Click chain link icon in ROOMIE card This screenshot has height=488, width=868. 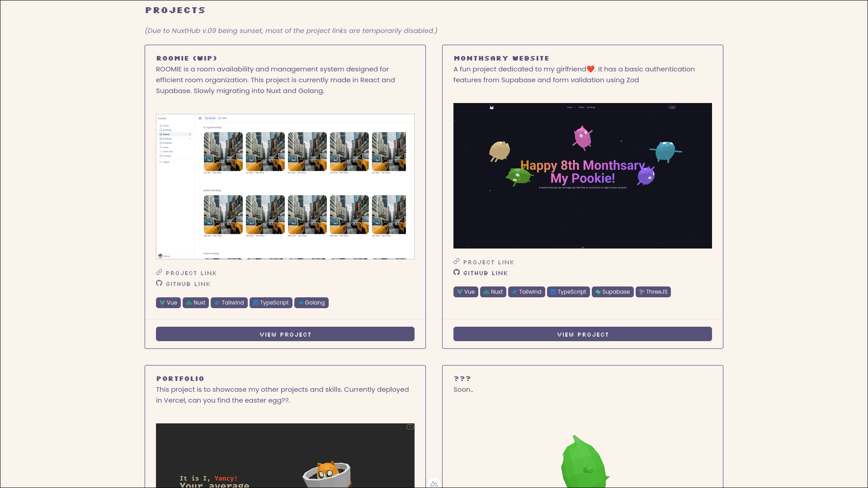click(x=159, y=272)
